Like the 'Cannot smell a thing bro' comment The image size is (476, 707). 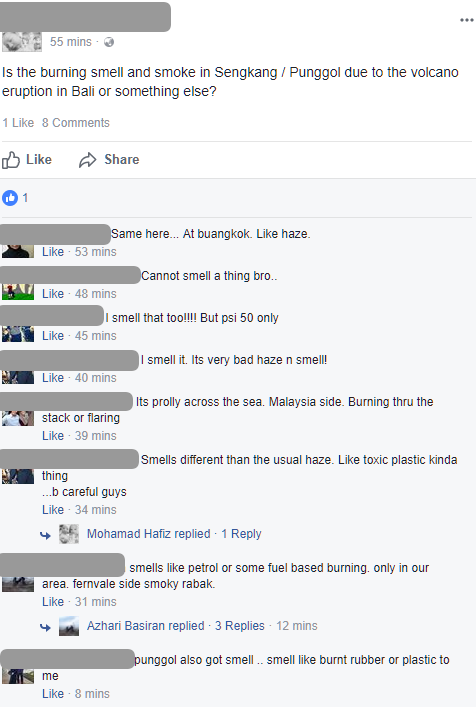click(53, 294)
